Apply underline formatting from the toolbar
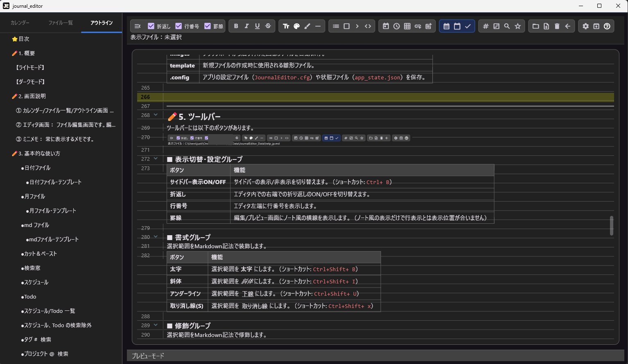 tap(257, 26)
